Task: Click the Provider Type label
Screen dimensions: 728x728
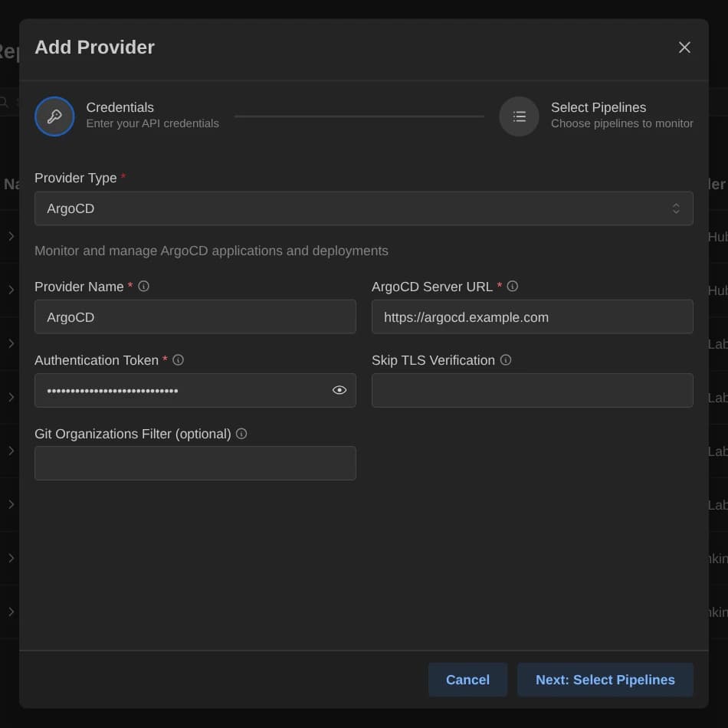Action: (x=75, y=178)
